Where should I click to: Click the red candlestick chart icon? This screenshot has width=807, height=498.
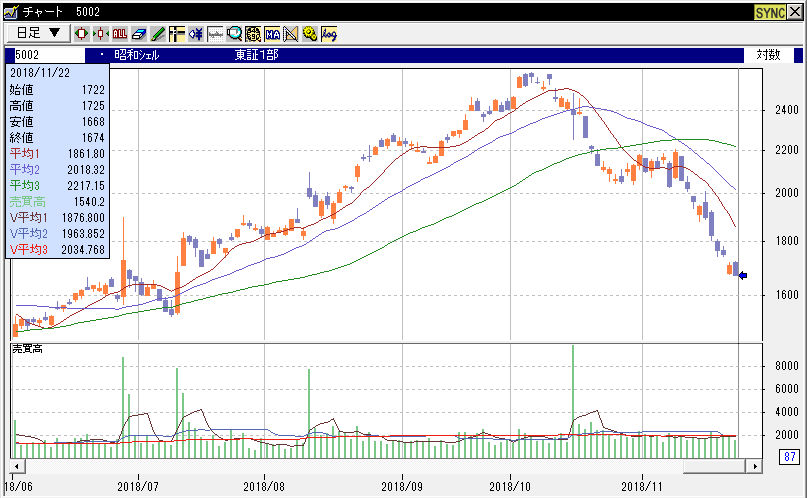click(82, 33)
